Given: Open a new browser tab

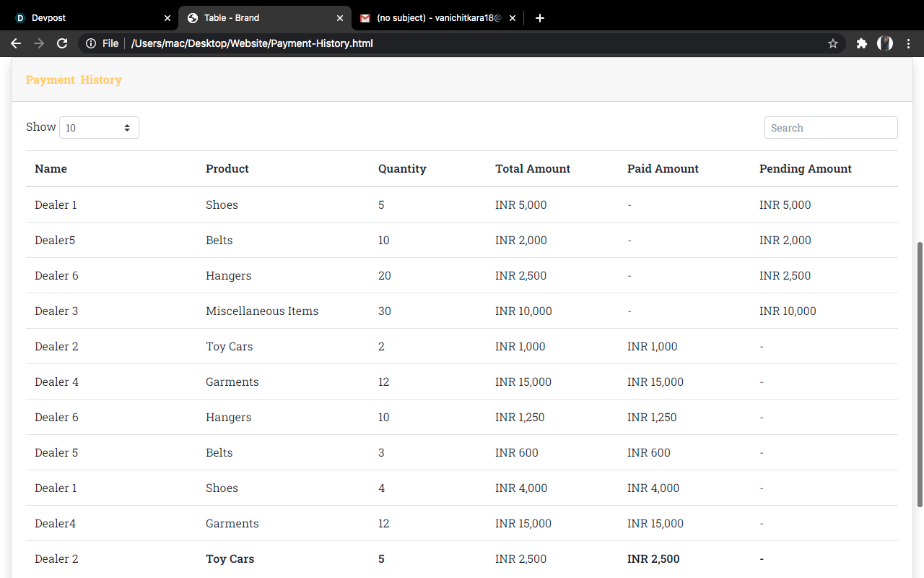Looking at the screenshot, I should (539, 17).
